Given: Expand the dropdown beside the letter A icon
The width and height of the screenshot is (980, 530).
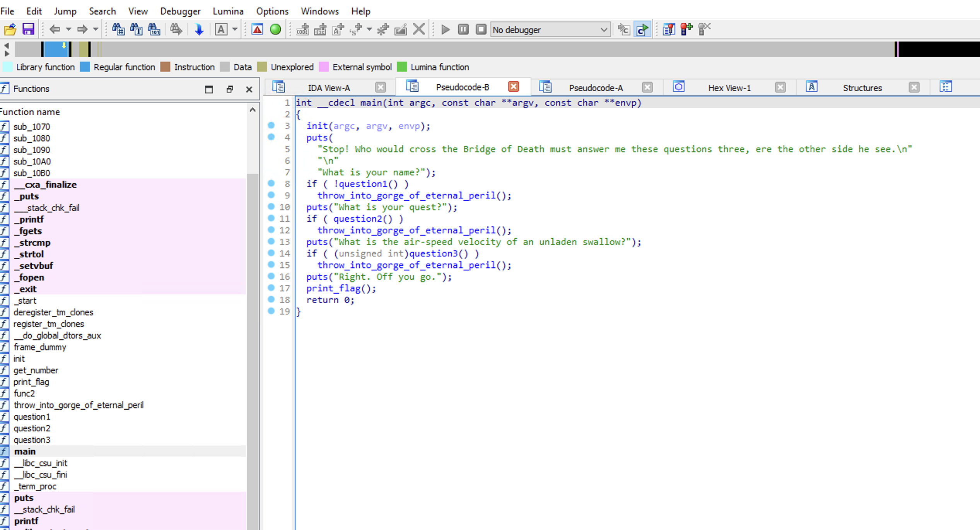Looking at the screenshot, I should tap(235, 29).
